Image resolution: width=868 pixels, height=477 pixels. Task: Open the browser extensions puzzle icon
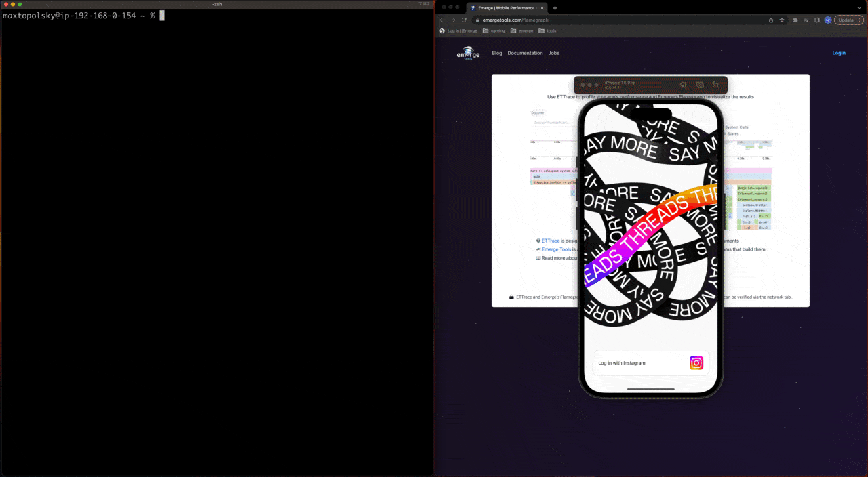pyautogui.click(x=795, y=20)
